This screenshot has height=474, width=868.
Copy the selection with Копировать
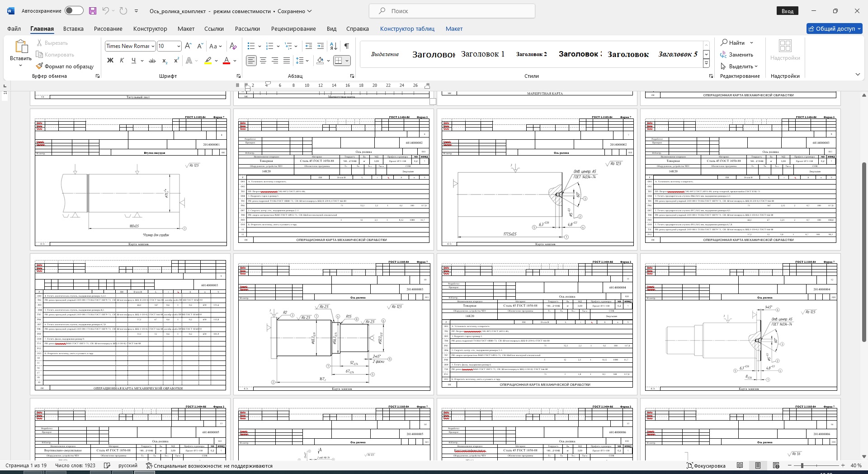55,55
